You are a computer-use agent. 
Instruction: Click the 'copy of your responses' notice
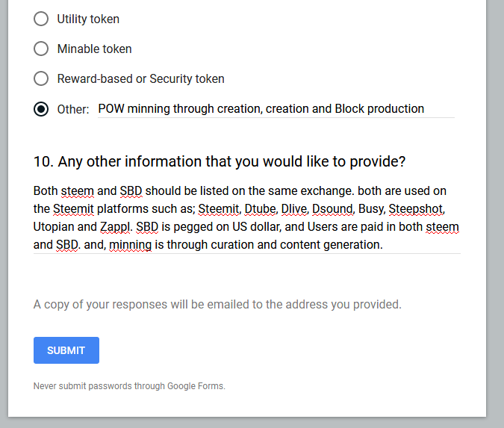pyautogui.click(x=217, y=304)
